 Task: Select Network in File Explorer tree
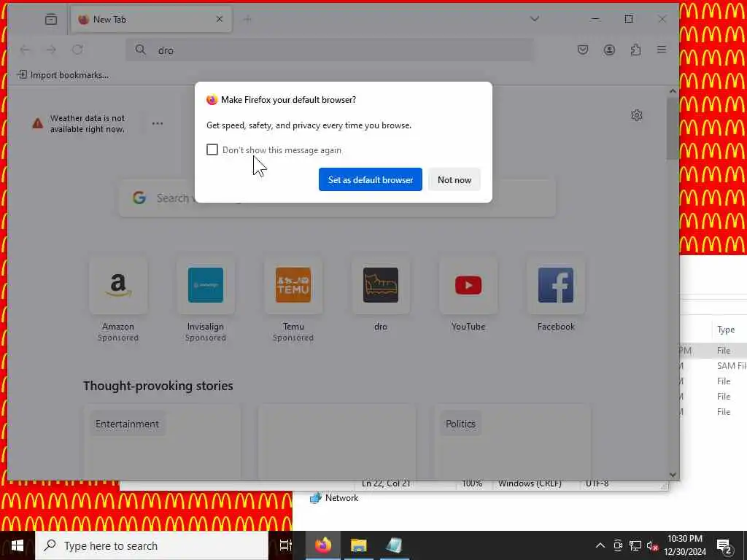(x=334, y=497)
